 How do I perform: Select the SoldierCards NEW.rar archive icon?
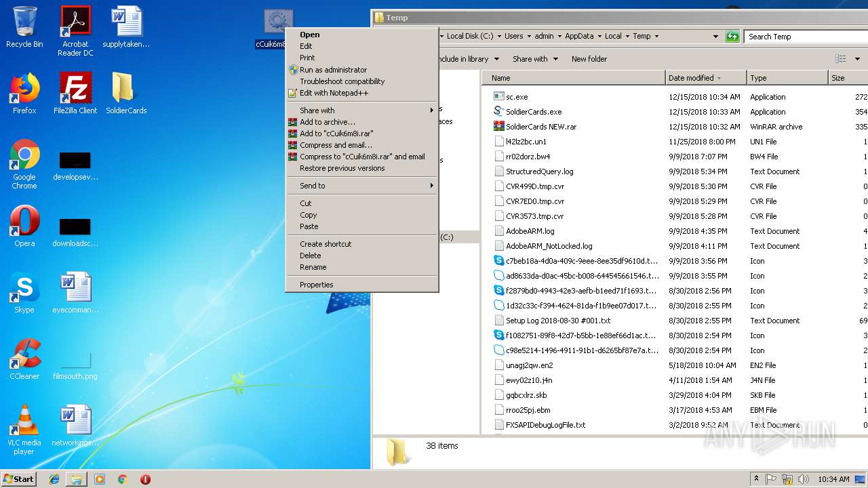point(499,127)
